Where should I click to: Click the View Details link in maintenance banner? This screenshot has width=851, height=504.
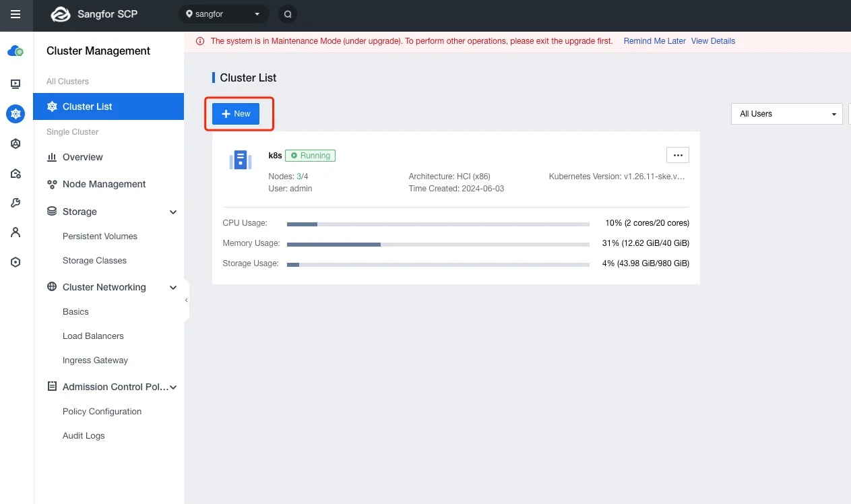tap(713, 41)
